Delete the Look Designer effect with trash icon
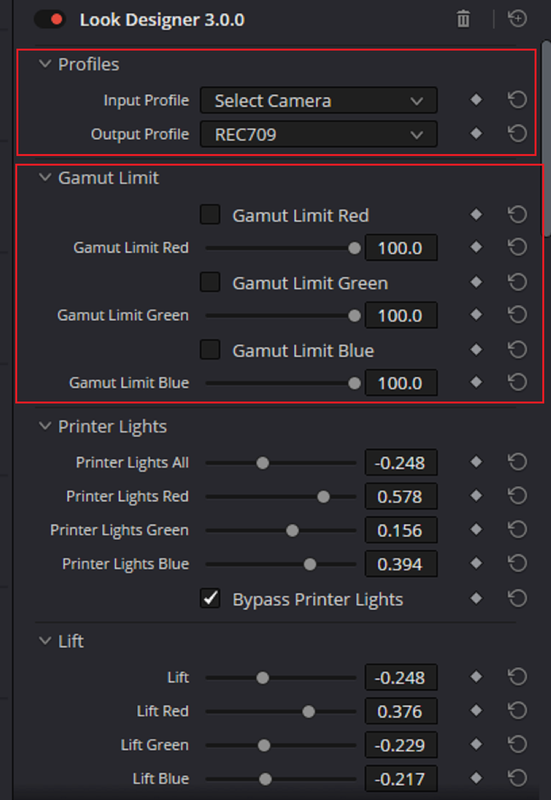This screenshot has width=551, height=800. pyautogui.click(x=463, y=19)
